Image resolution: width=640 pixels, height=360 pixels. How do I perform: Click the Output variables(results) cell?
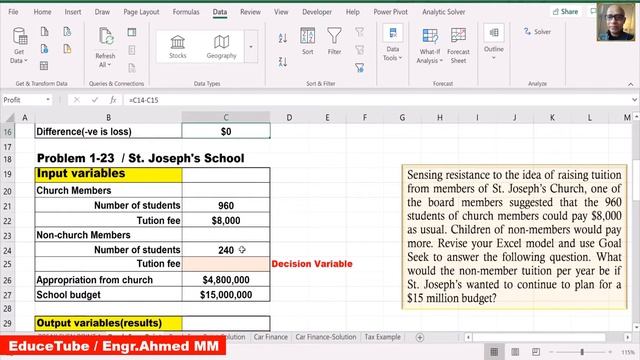[x=109, y=323]
